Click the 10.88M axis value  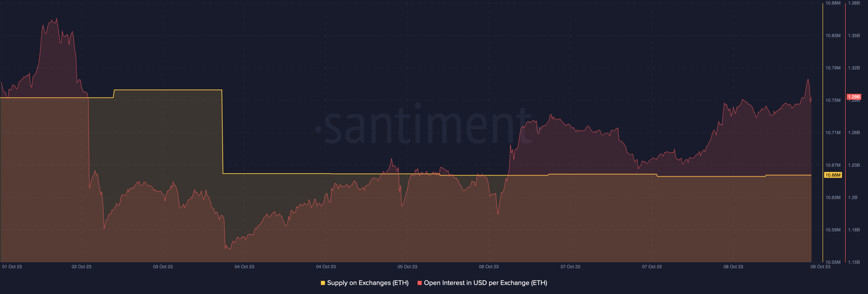coord(833,3)
